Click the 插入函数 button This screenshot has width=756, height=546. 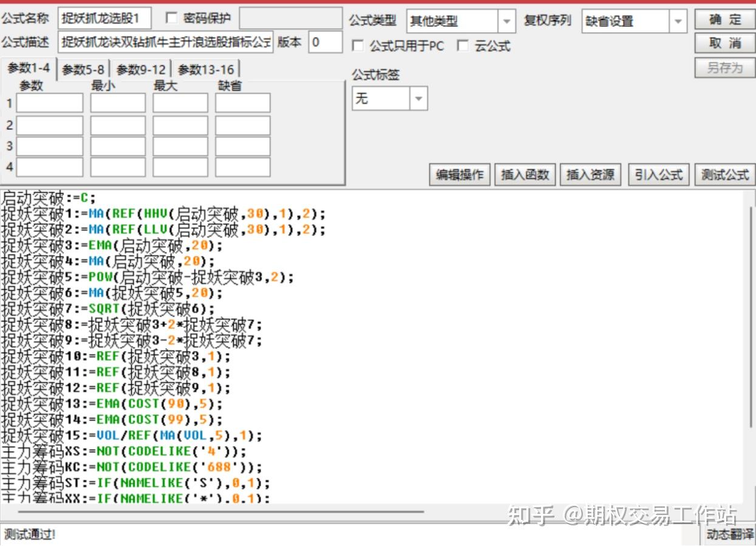(x=525, y=175)
